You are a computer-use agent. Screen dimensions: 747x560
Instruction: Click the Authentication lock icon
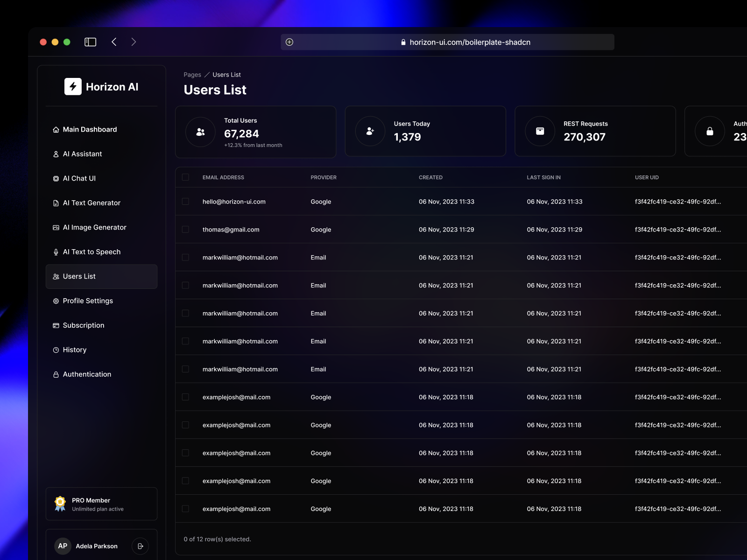(56, 374)
